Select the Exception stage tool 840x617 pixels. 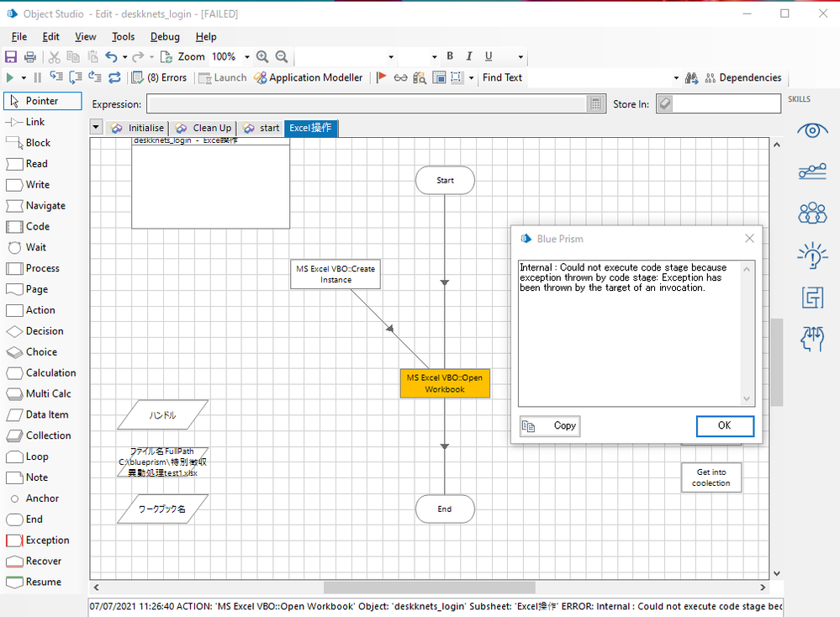(38, 540)
